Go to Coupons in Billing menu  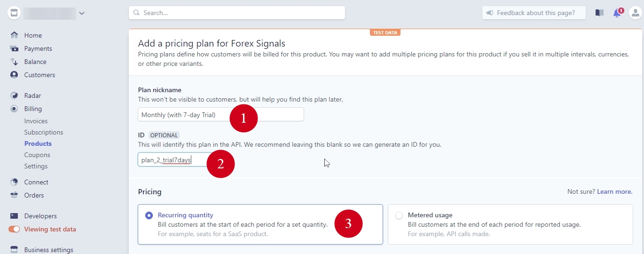(x=37, y=155)
